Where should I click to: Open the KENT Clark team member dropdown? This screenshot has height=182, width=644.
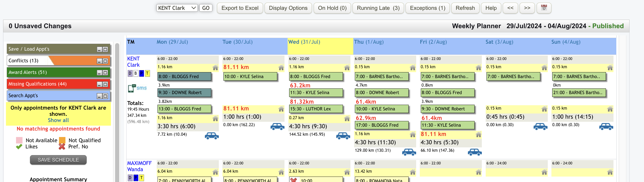pyautogui.click(x=177, y=8)
